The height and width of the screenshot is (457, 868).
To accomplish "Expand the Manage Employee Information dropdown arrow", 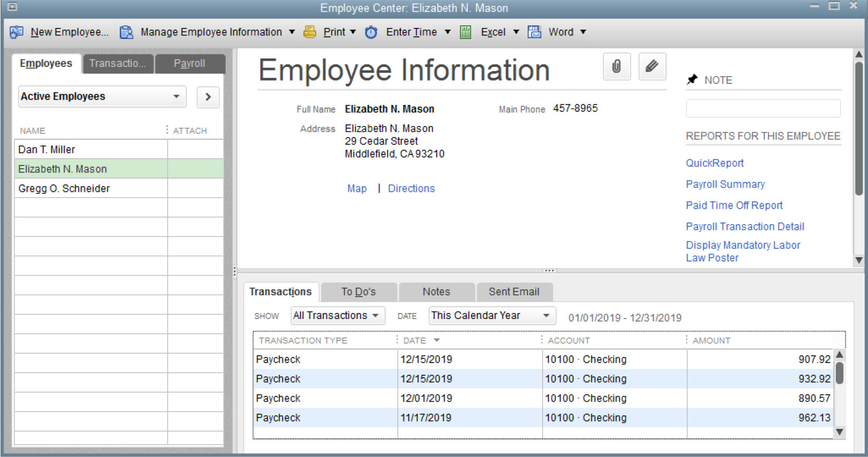I will [292, 32].
